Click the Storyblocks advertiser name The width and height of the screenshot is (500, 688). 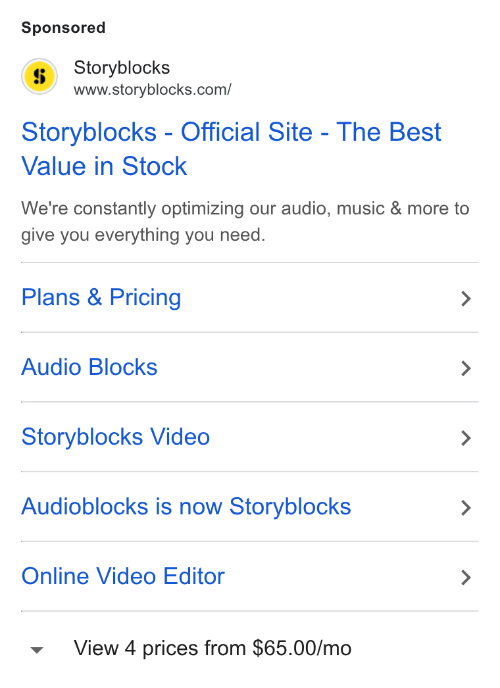(x=121, y=68)
